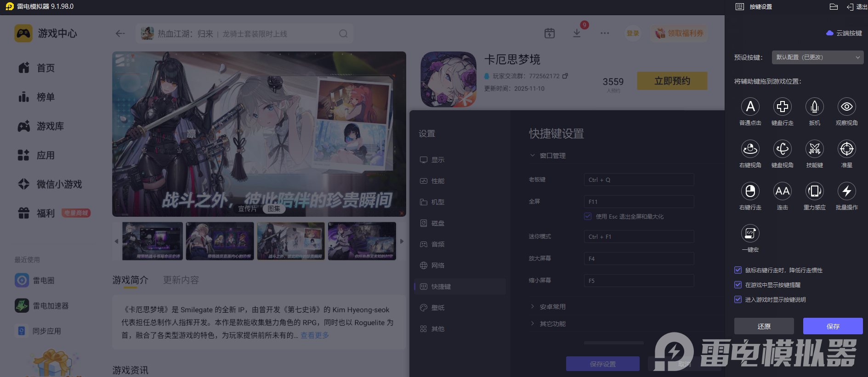Open the three-dot more menu

coord(605,33)
